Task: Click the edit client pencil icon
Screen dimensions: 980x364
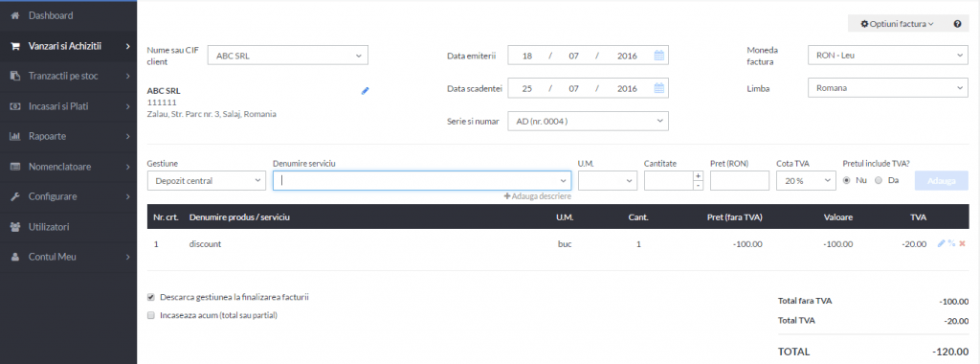Action: pos(365,91)
